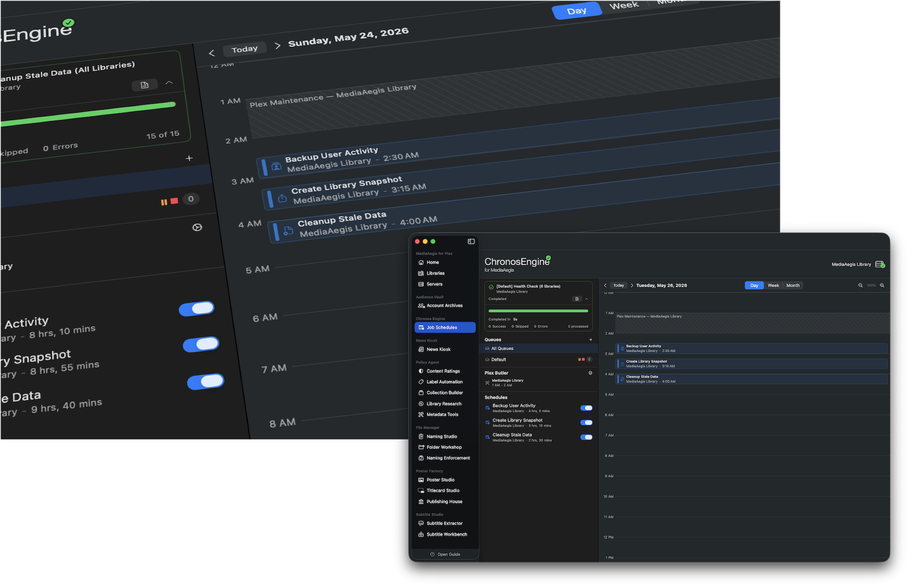910x588 pixels.
Task: Open Collection Builder in the sidebar
Action: (445, 393)
